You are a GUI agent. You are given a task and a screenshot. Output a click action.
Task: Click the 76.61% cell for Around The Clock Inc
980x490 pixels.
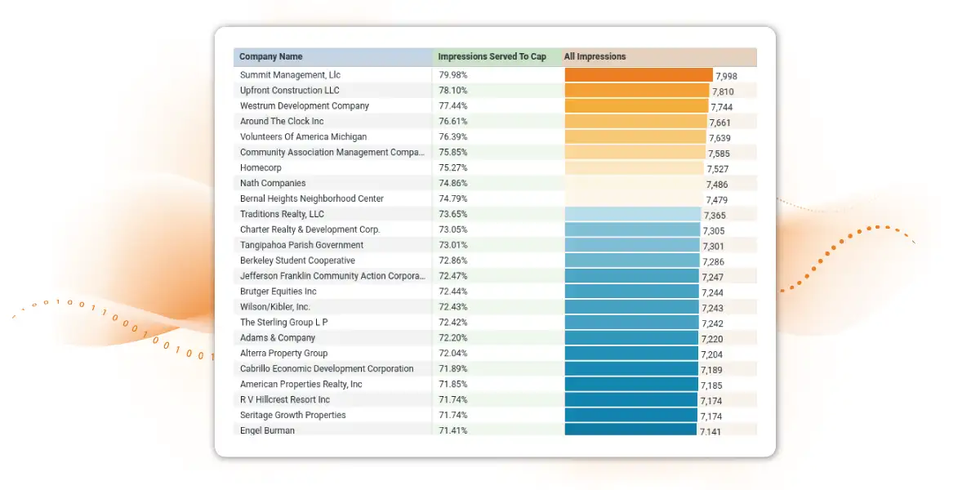click(452, 122)
